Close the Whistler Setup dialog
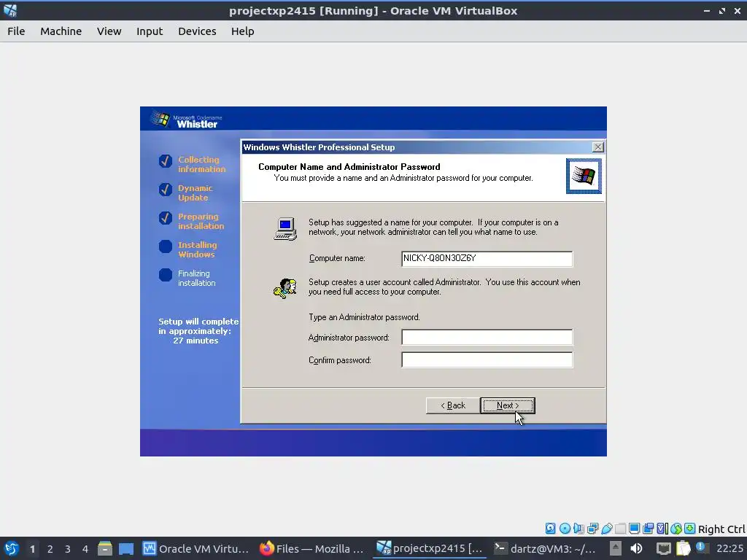This screenshot has width=747, height=560. pos(598,147)
